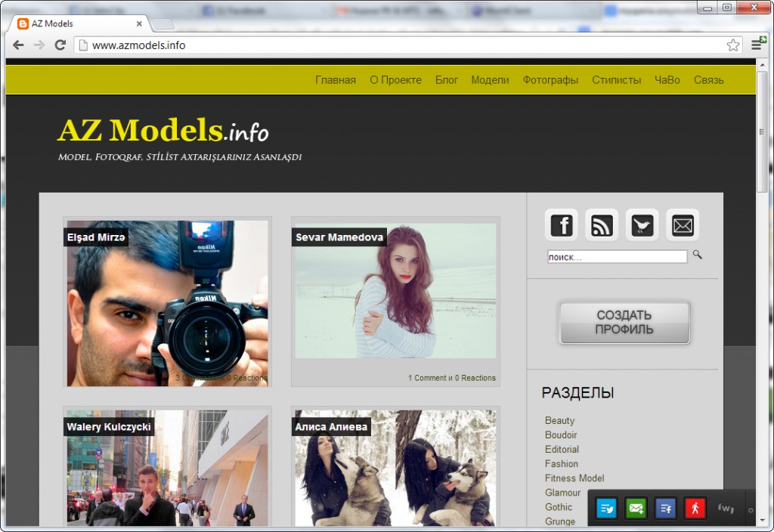Image resolution: width=774 pixels, height=532 pixels.
Task: Bookmark page with the star icon
Action: click(733, 45)
